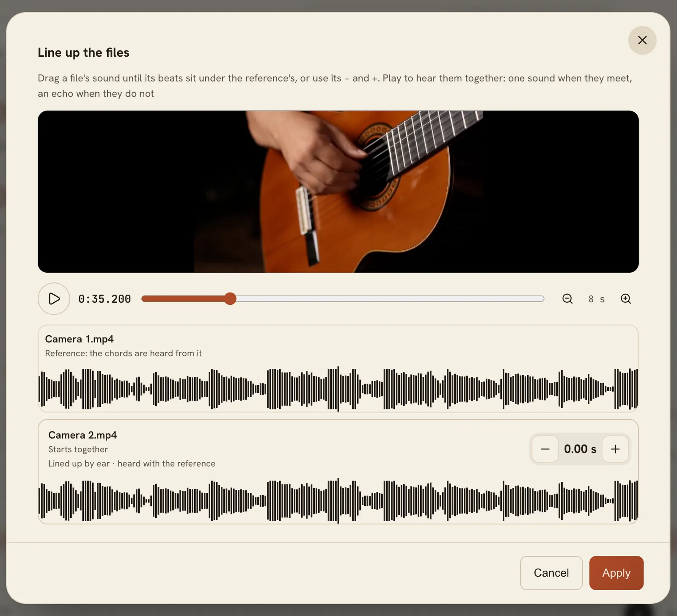Click the playback position slider handle
This screenshot has height=616, width=677.
coord(230,298)
